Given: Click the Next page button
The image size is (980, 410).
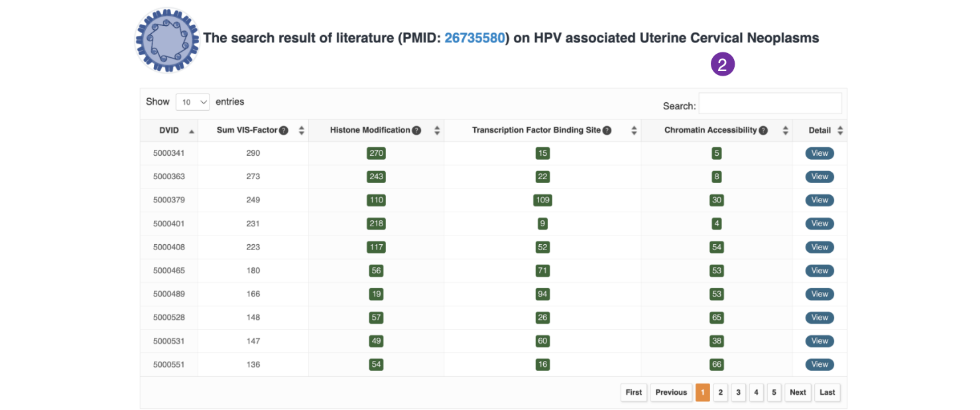Looking at the screenshot, I should [798, 392].
